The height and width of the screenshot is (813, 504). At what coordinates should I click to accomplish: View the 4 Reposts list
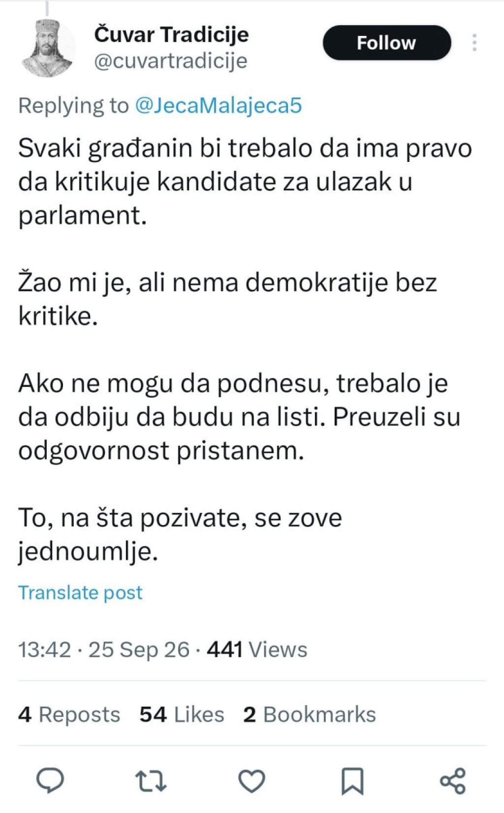[69, 715]
